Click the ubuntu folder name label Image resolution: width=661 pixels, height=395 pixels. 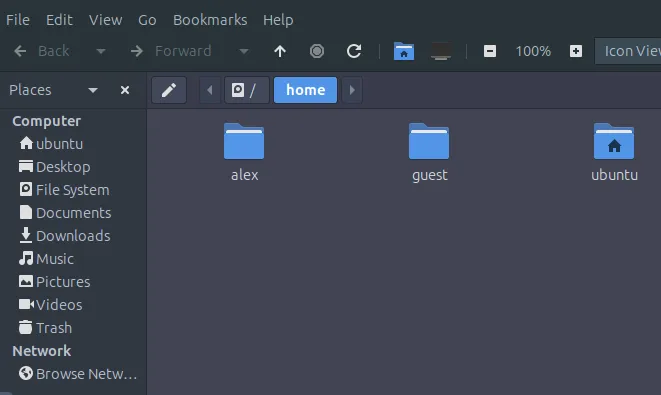click(x=614, y=175)
